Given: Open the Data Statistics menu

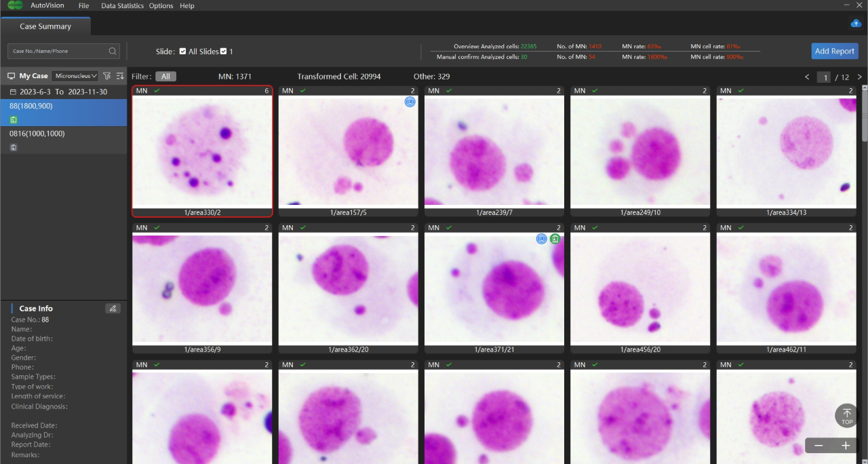Looking at the screenshot, I should pyautogui.click(x=122, y=6).
